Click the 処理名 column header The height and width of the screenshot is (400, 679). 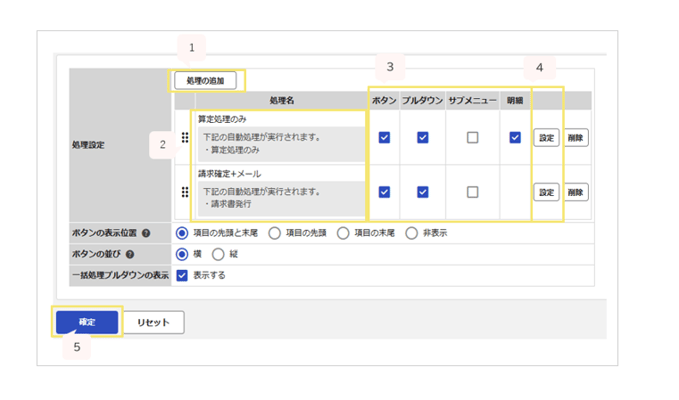(x=281, y=100)
